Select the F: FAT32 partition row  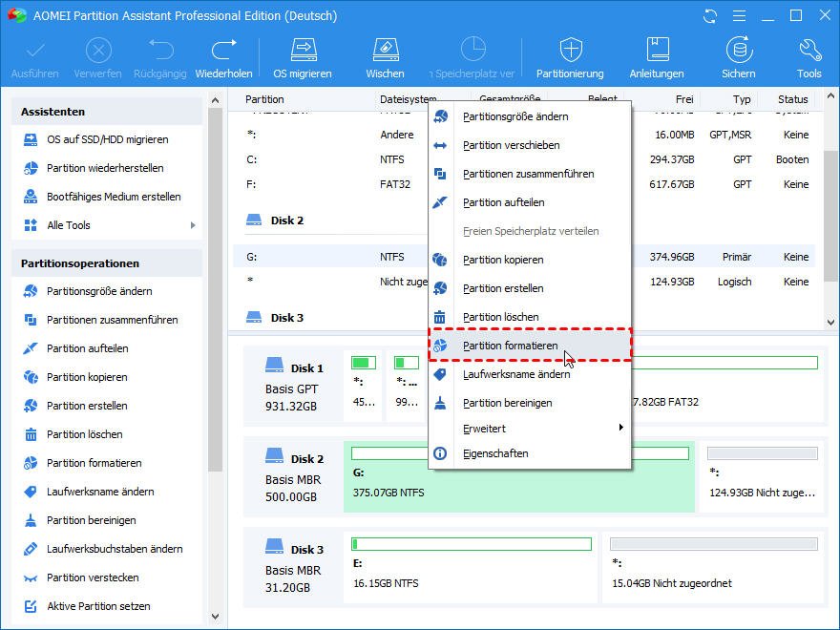[524, 184]
